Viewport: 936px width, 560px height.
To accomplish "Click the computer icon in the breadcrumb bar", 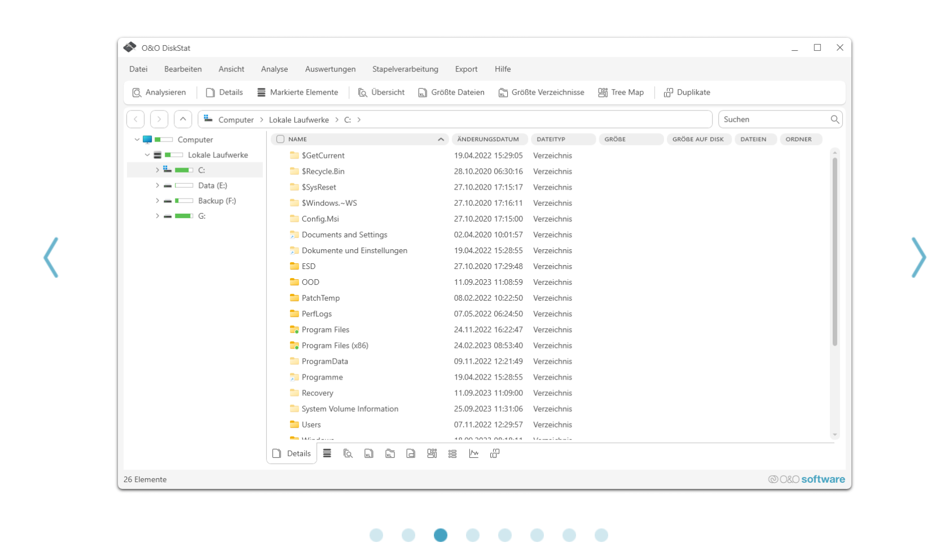I will (x=208, y=118).
